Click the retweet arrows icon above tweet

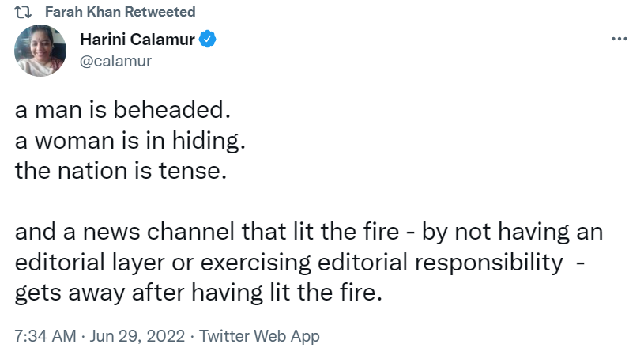[x=24, y=13]
